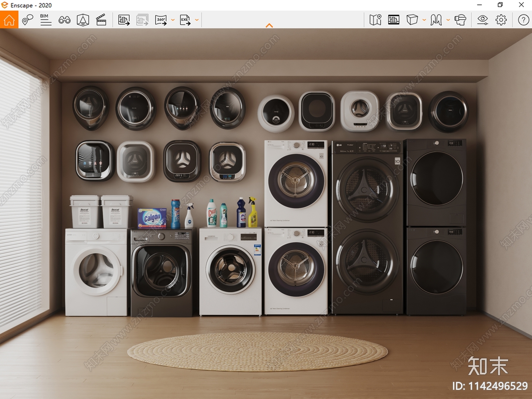This screenshot has width=532, height=399.
Task: Click the Screenshot export icon
Action: pos(124,20)
